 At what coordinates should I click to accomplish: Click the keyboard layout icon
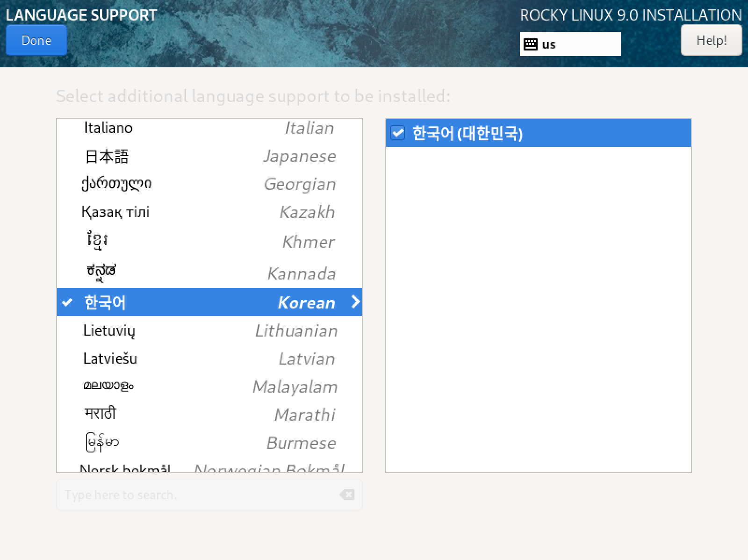(x=531, y=44)
